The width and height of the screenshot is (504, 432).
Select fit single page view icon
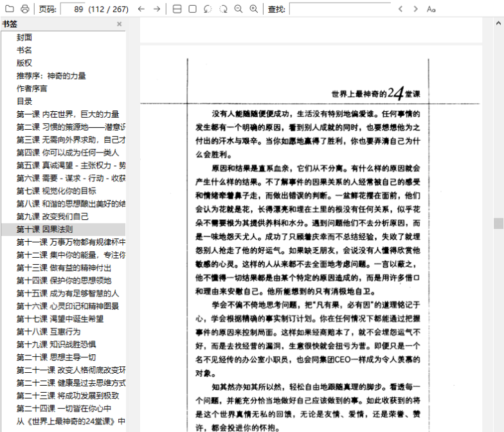coord(192,9)
